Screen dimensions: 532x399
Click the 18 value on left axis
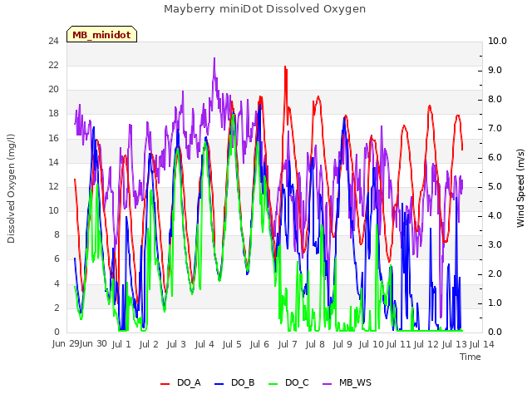tap(53, 114)
